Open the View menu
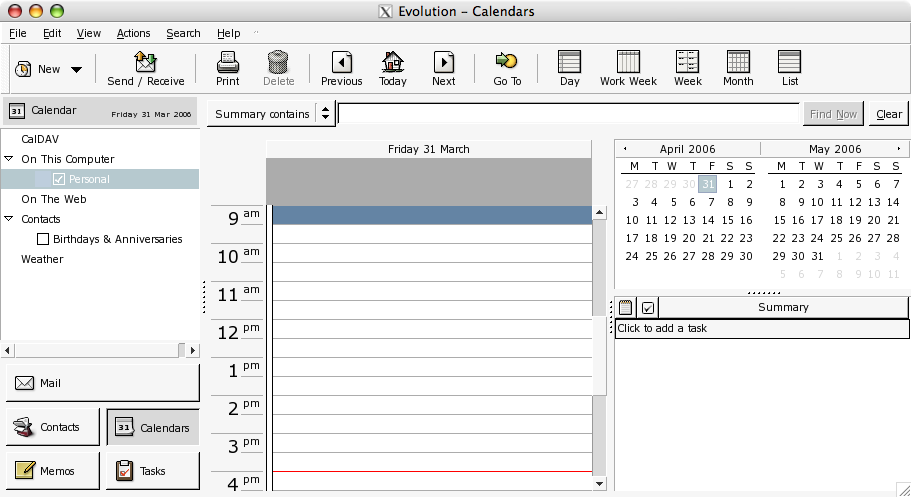This screenshot has width=911, height=497. pos(88,33)
